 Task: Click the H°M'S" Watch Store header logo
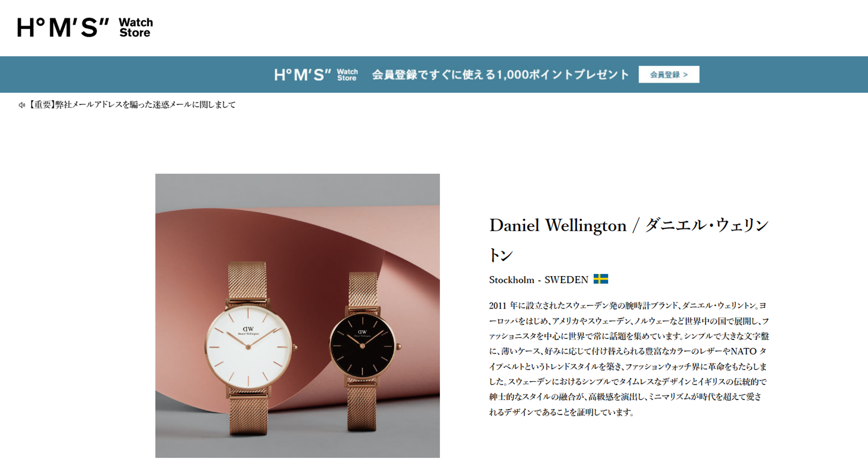(85, 28)
